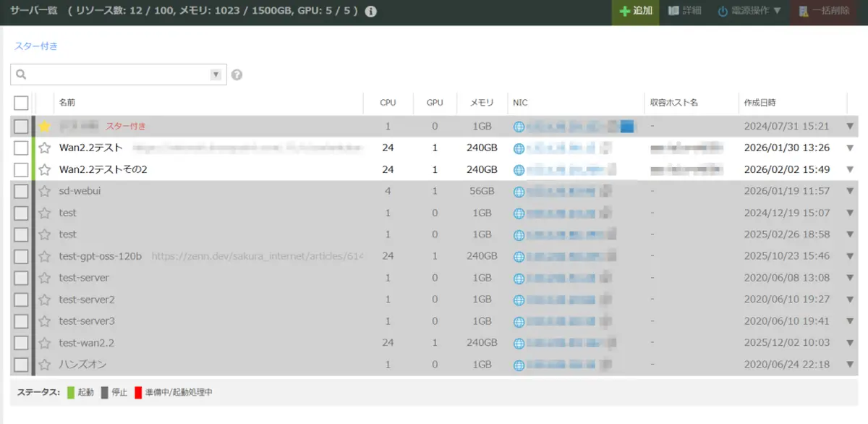Follow the スター付き filter link above the search
868x424 pixels.
(x=35, y=46)
